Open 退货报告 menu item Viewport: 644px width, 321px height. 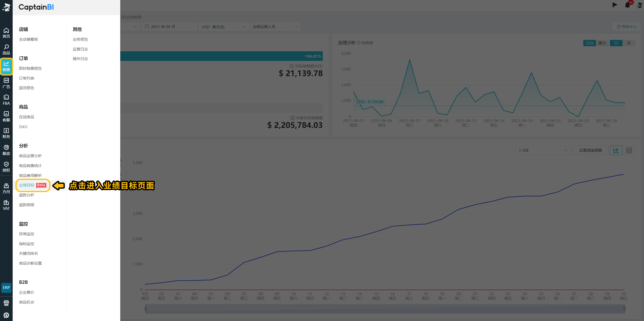(x=27, y=88)
